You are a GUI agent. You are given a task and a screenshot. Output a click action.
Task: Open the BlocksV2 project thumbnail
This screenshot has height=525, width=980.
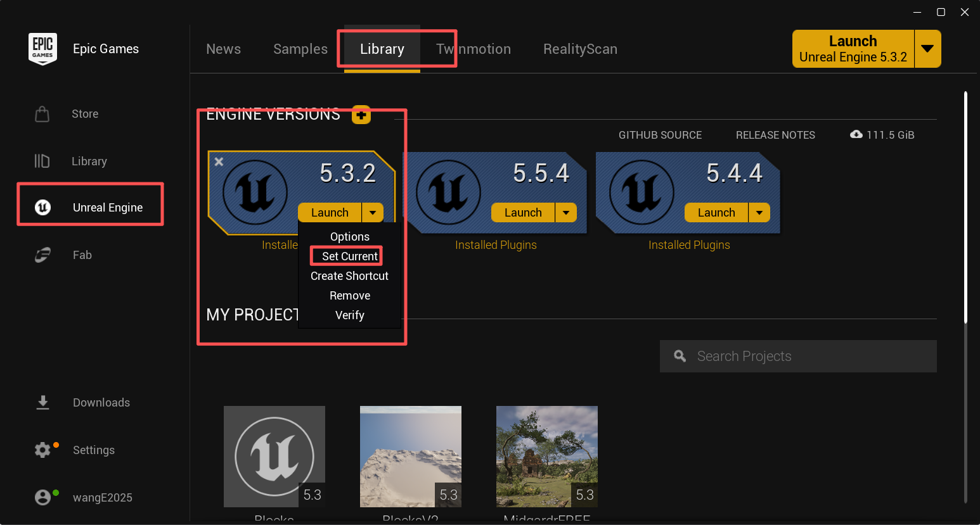pyautogui.click(x=411, y=457)
